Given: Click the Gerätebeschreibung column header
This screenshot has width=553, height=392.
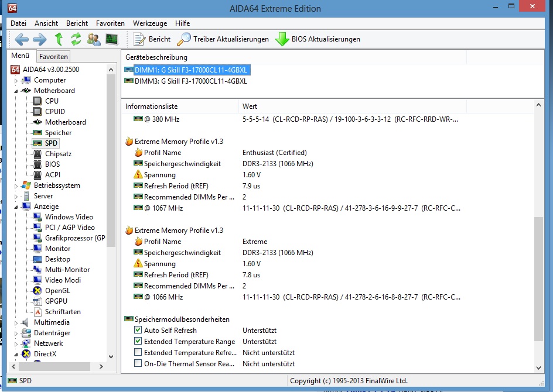Looking at the screenshot, I should [293, 57].
